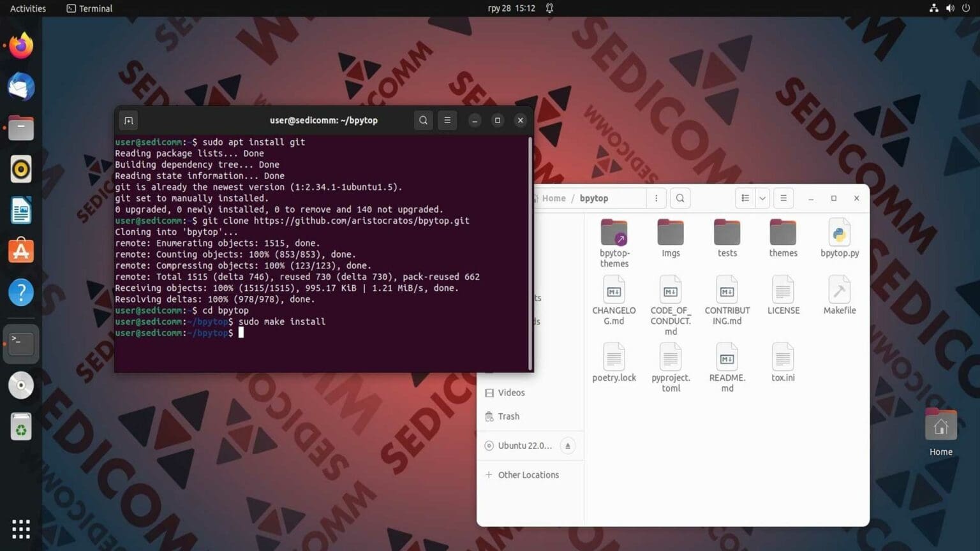
Task: Select the LICENSE file
Action: coord(783,295)
